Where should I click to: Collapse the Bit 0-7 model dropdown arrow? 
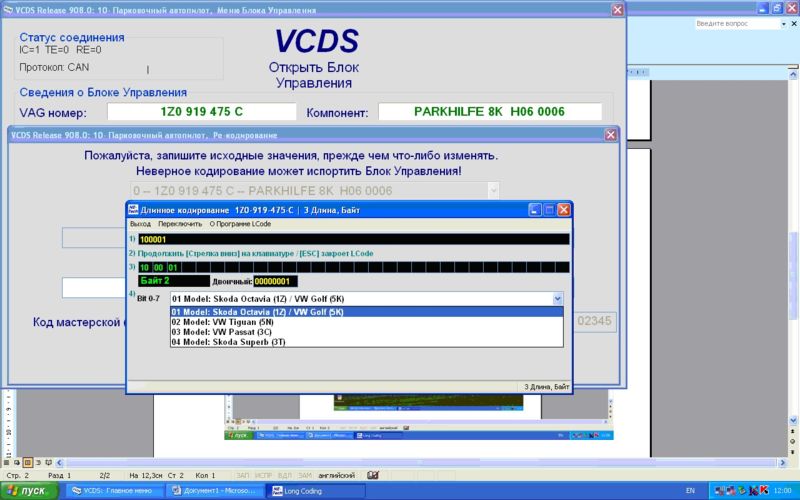pos(558,298)
